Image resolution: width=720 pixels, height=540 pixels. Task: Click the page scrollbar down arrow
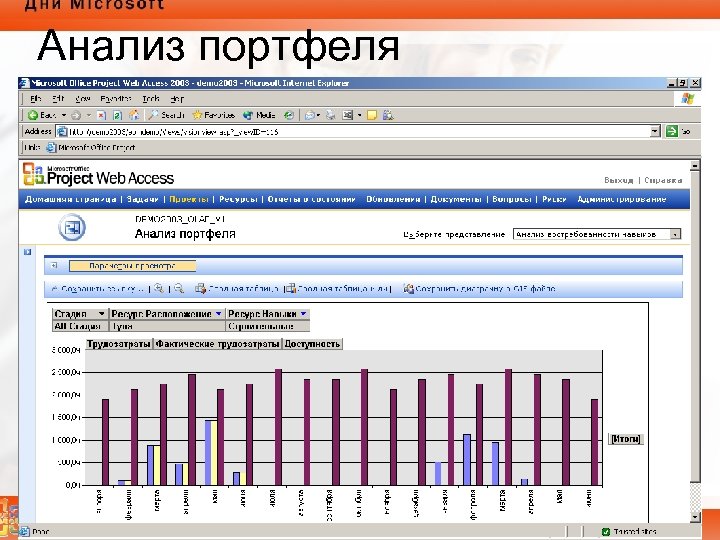coord(695,517)
